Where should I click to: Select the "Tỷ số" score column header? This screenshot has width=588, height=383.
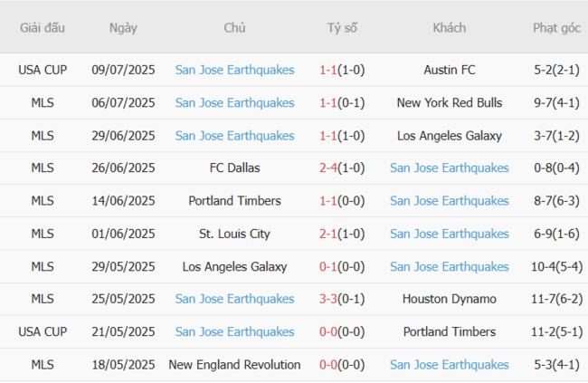tap(342, 28)
